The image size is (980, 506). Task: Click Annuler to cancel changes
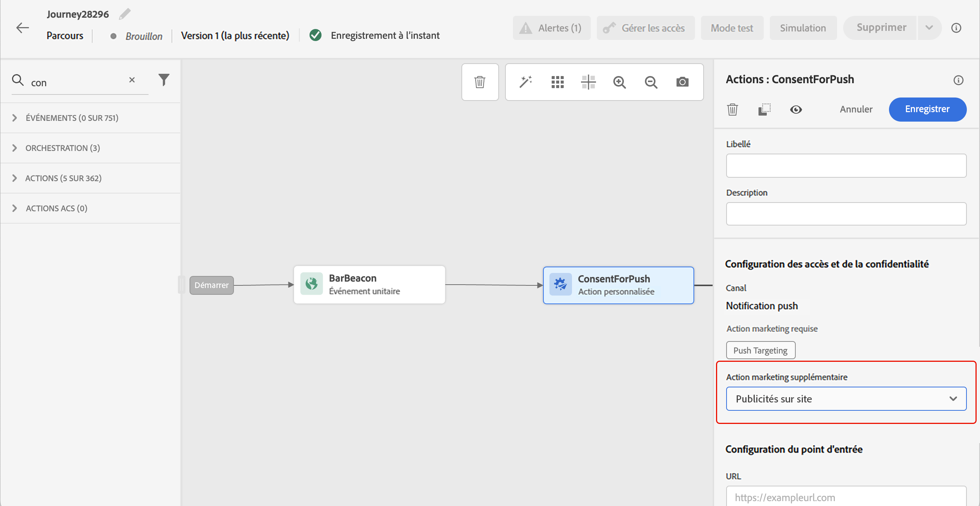pos(856,109)
